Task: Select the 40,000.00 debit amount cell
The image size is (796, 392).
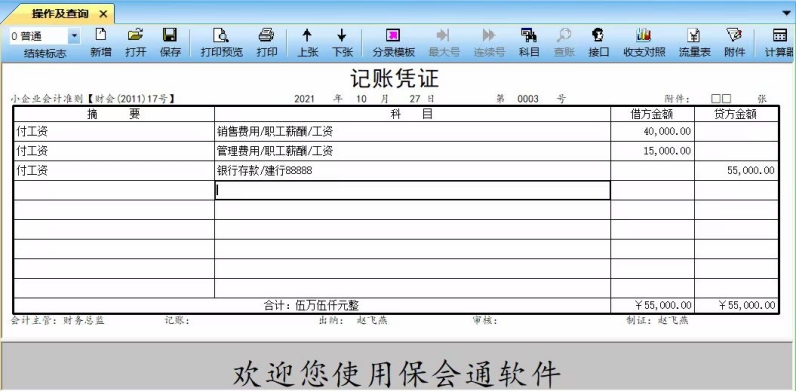Action: (x=652, y=132)
